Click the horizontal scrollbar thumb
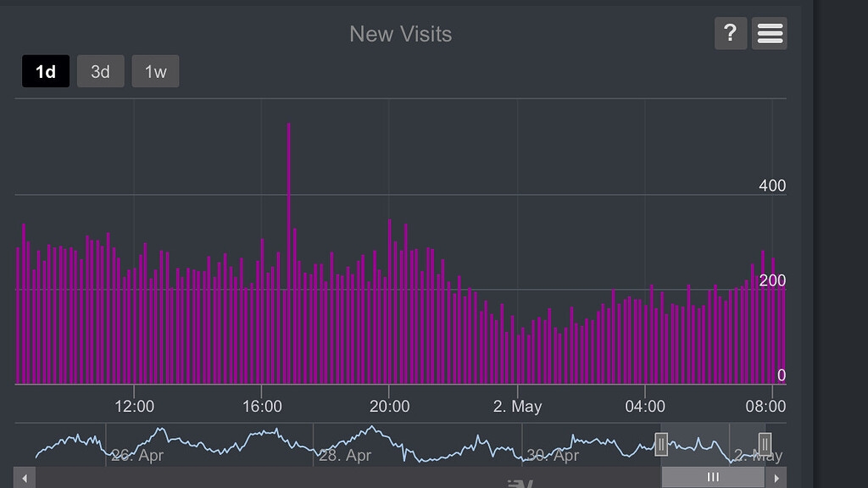Viewport: 868px width, 488px height. (x=712, y=477)
